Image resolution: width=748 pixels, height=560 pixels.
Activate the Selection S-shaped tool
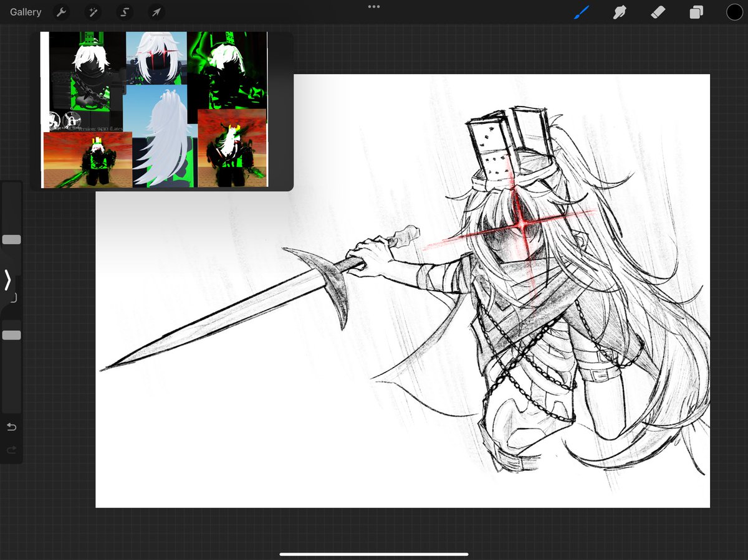tap(125, 12)
